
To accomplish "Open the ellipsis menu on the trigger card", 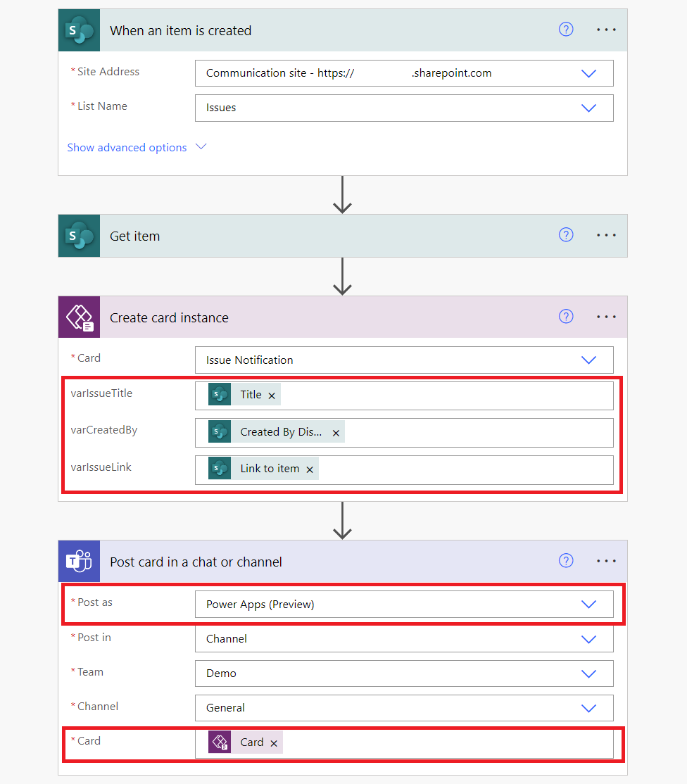I will [606, 30].
